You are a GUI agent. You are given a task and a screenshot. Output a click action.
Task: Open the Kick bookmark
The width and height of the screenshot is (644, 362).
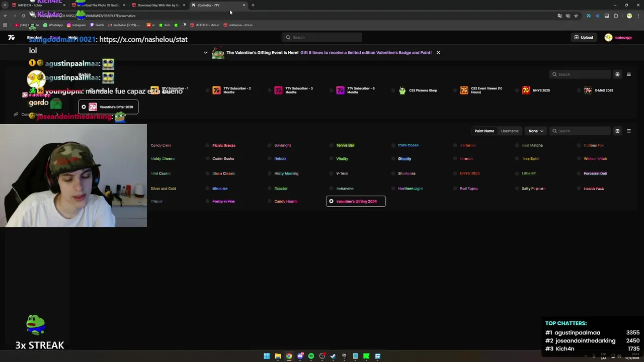pos(165,25)
